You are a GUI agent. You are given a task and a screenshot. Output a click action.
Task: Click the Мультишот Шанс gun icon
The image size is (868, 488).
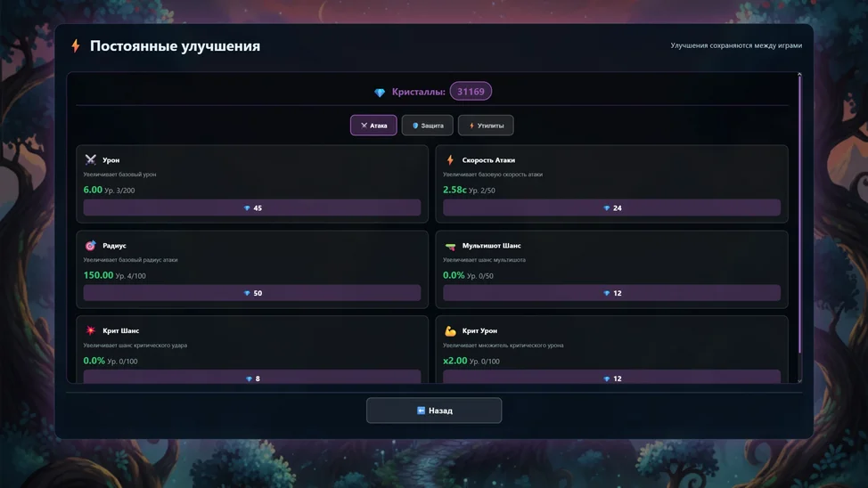pyautogui.click(x=450, y=246)
